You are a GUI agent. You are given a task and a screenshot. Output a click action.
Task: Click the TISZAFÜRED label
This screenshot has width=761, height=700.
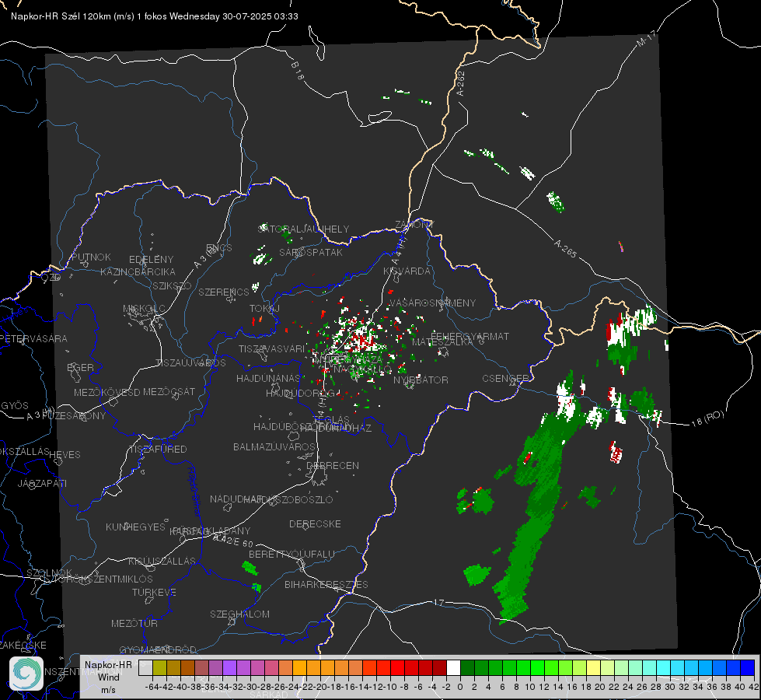[x=158, y=449]
